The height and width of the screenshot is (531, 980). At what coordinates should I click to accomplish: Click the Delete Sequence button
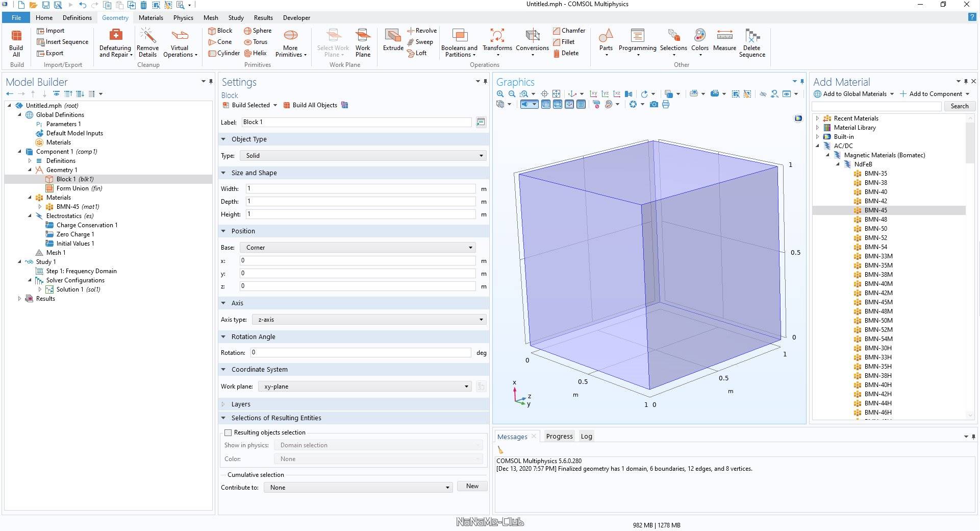coord(752,42)
